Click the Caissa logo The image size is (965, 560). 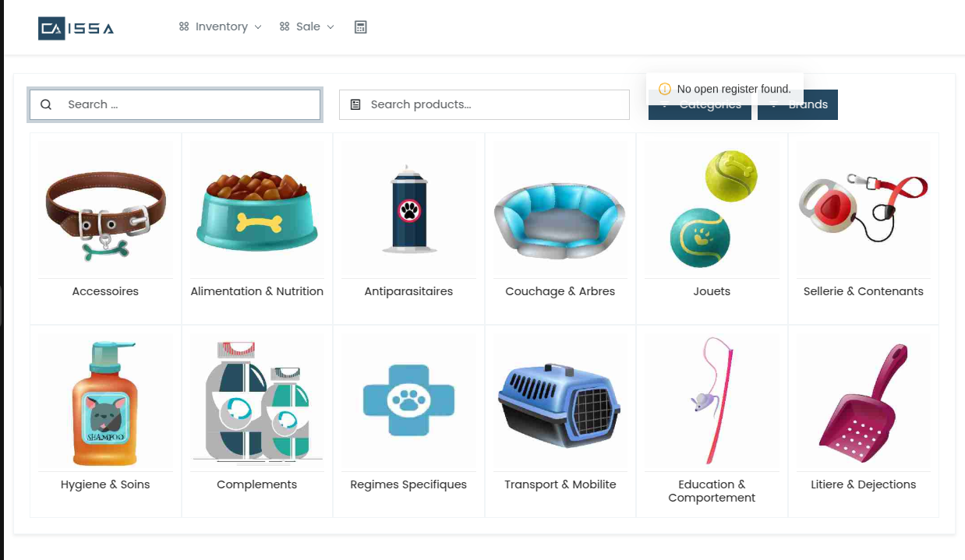click(x=76, y=28)
